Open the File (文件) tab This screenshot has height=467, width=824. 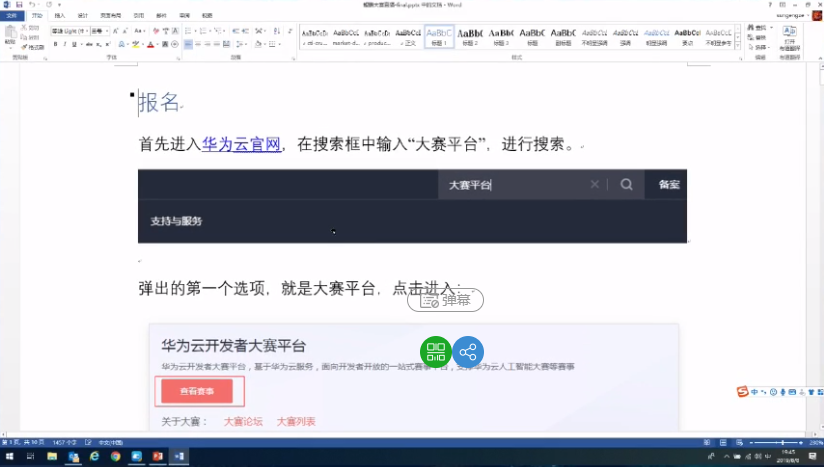coord(12,16)
